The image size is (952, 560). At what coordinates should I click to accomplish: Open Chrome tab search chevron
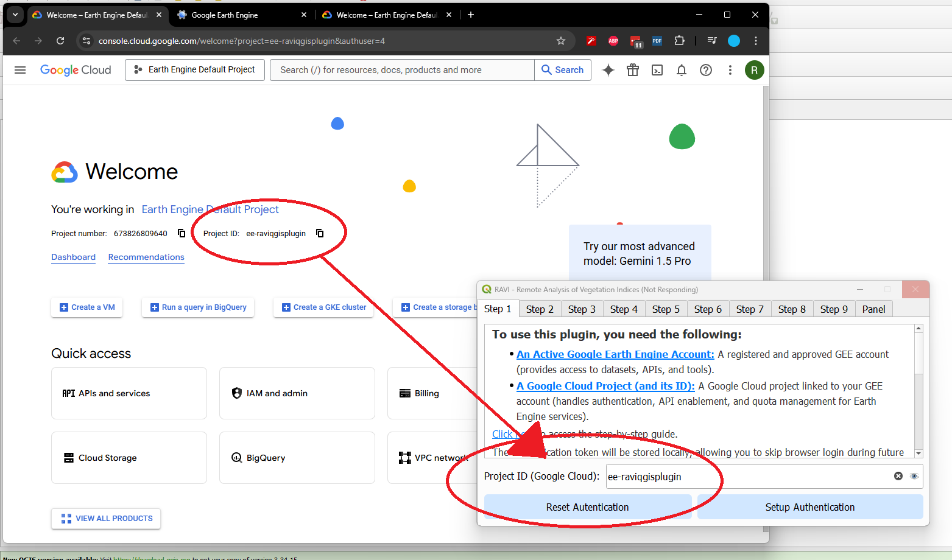click(x=15, y=15)
